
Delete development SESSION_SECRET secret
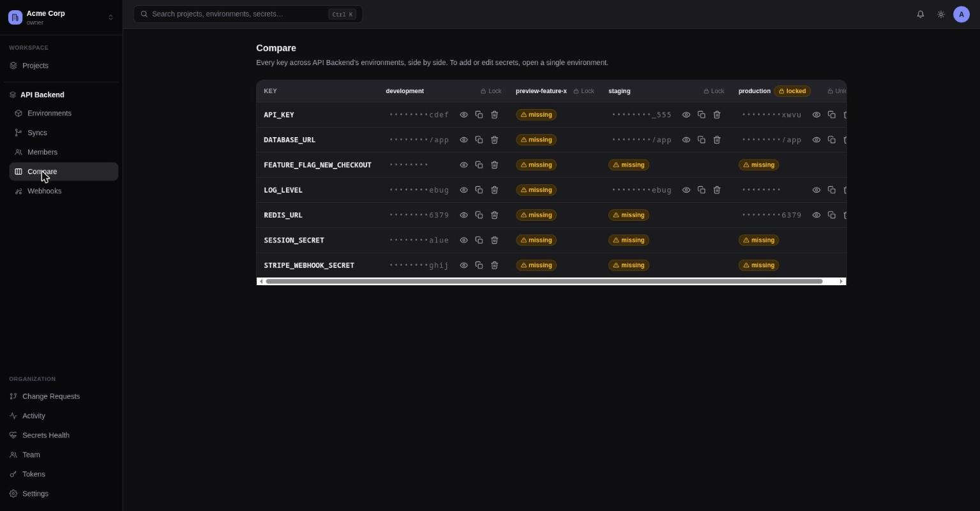pos(494,240)
